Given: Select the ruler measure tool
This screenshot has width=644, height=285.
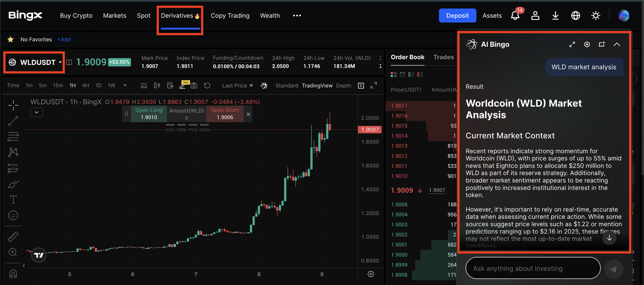Looking at the screenshot, I should 14,236.
